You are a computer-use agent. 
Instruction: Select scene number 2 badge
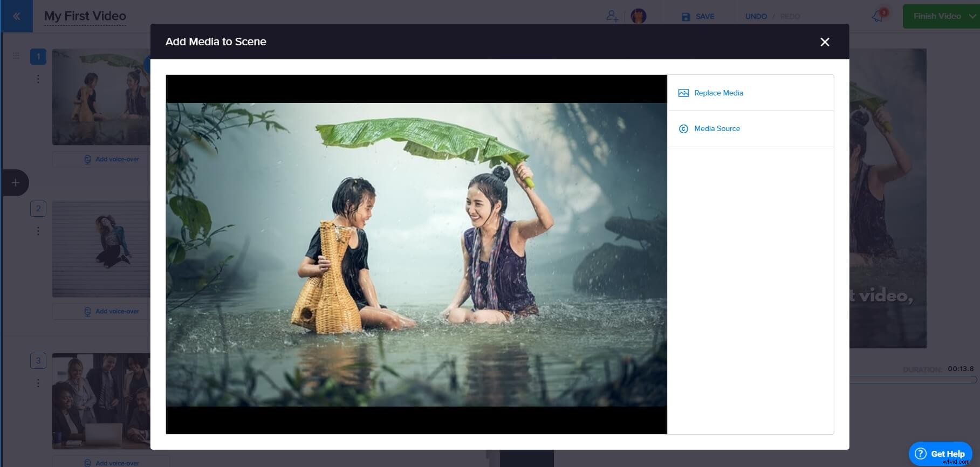coord(38,209)
